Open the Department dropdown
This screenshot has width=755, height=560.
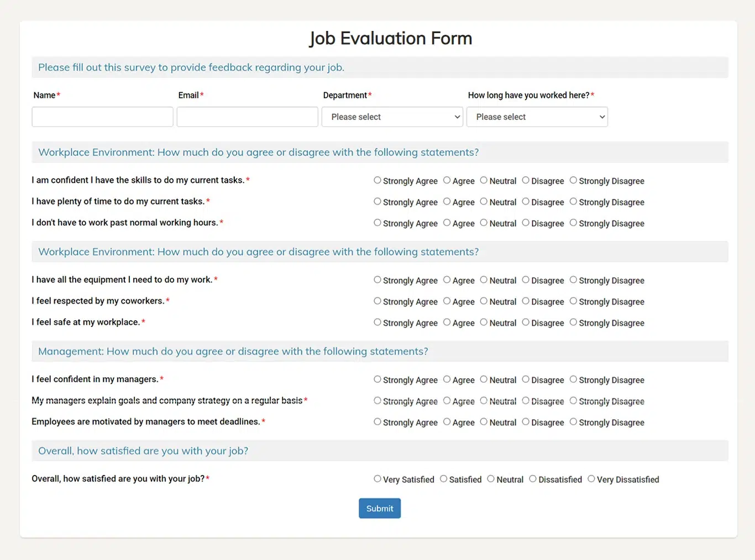point(392,117)
